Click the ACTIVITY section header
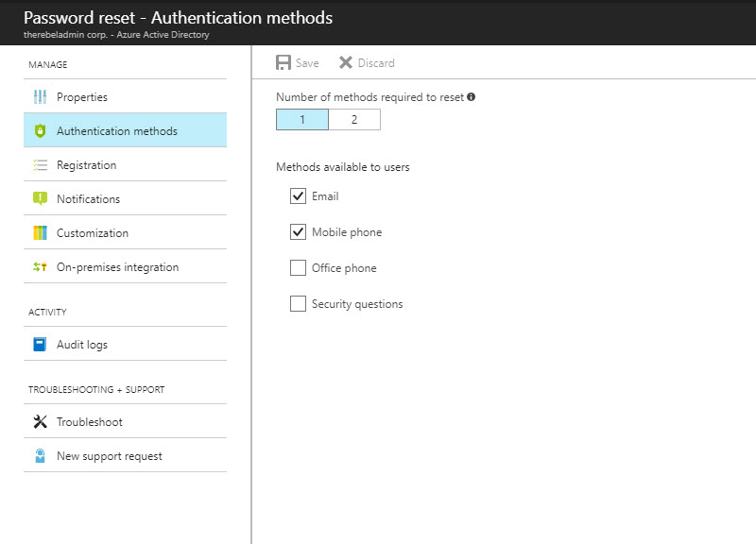Image resolution: width=756 pixels, height=544 pixels. coord(47,313)
